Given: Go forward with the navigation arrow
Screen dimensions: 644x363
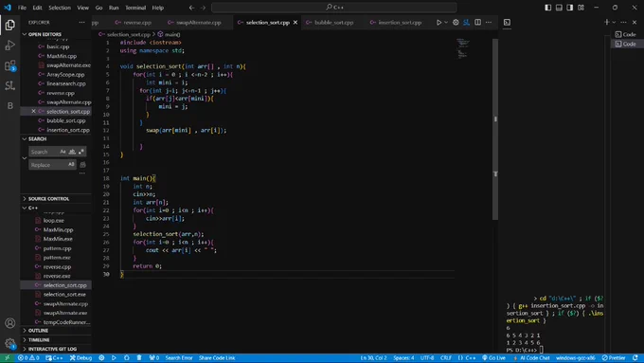Looking at the screenshot, I should tap(203, 8).
